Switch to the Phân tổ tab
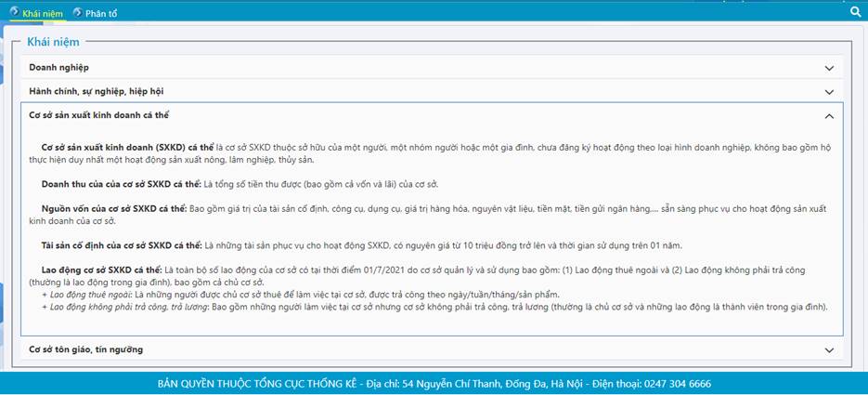 click(x=100, y=13)
